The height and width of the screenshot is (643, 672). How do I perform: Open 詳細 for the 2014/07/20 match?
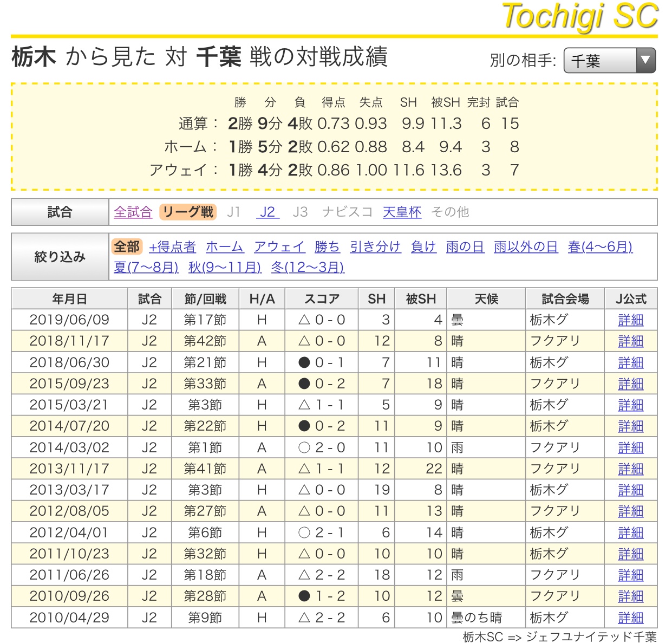click(631, 426)
